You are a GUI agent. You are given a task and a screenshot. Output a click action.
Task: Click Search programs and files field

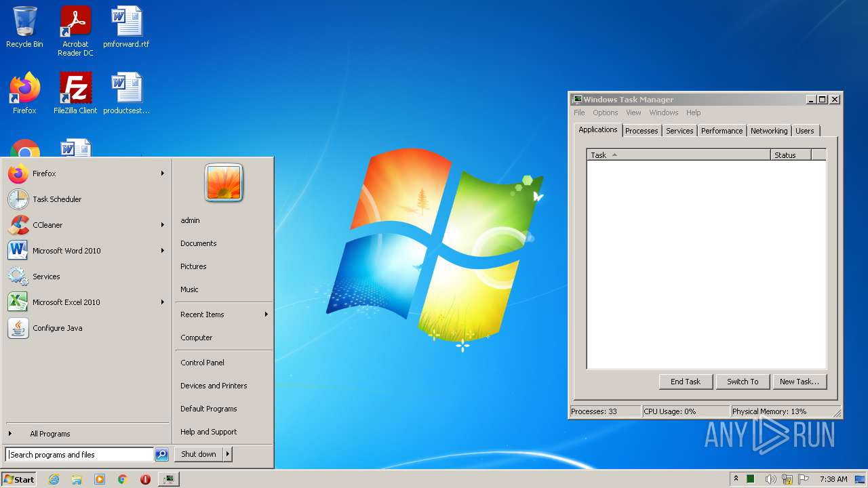click(79, 455)
